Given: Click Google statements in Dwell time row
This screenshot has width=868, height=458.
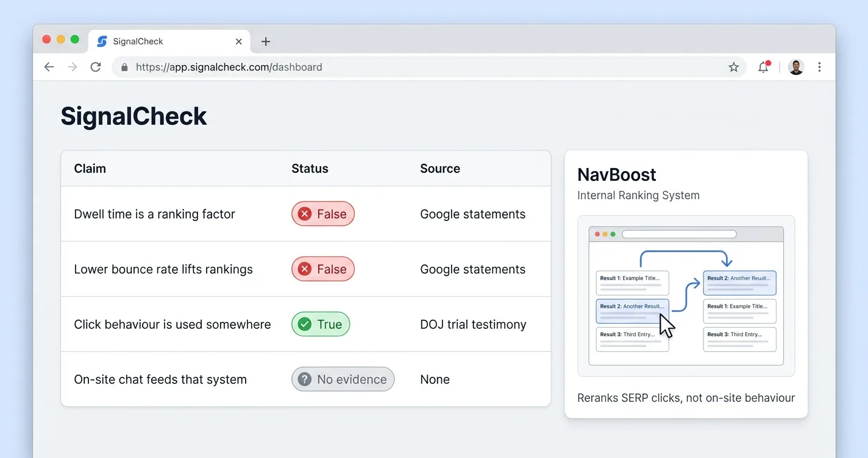Looking at the screenshot, I should click(472, 214).
